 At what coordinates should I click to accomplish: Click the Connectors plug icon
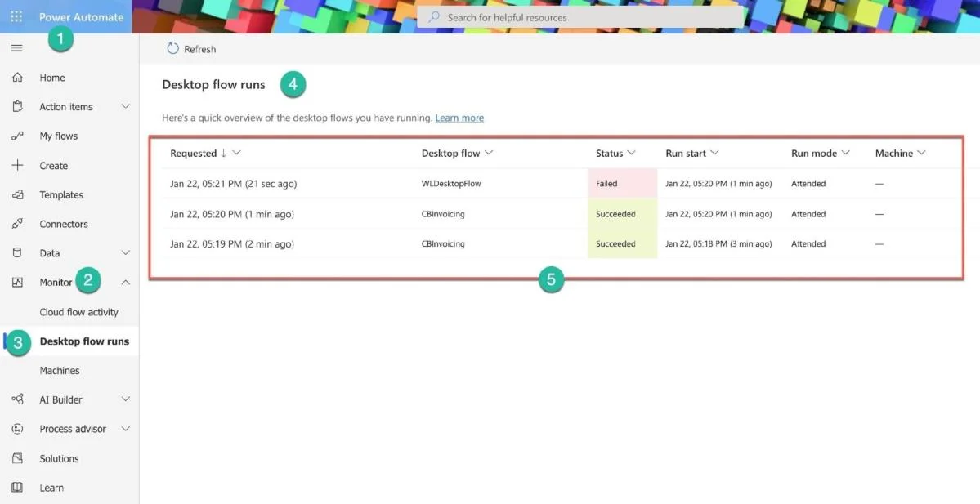point(17,224)
